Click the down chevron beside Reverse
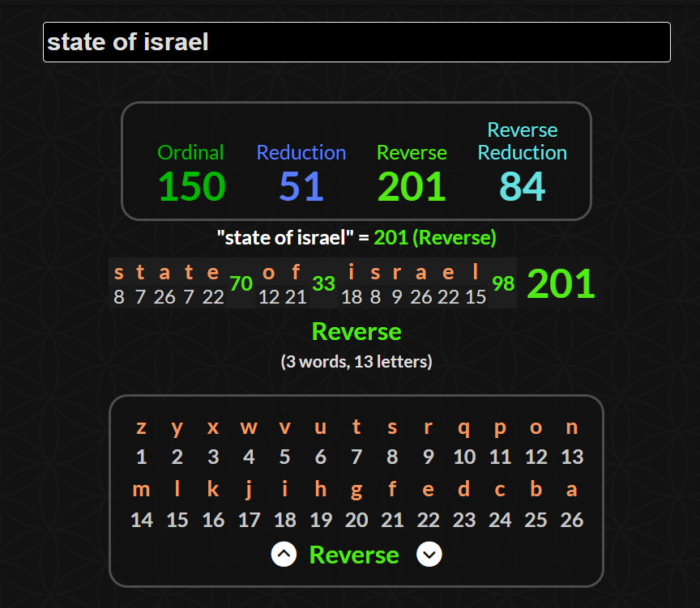 pos(429,554)
